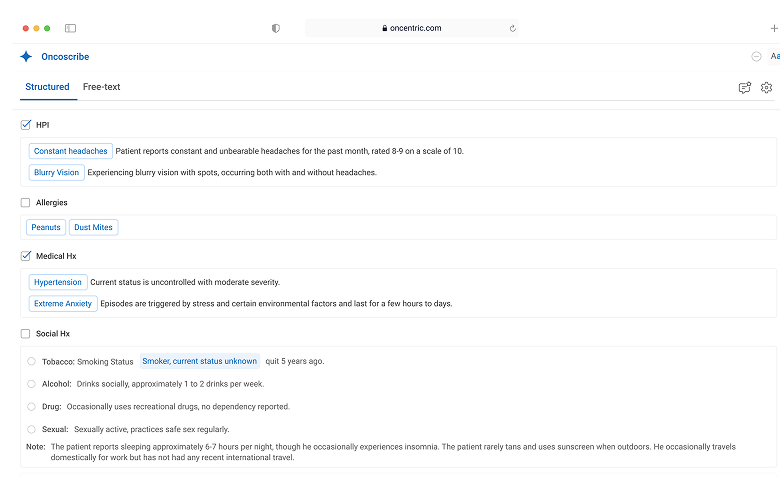
Task: Select the Tobacco radio button
Action: (x=31, y=361)
